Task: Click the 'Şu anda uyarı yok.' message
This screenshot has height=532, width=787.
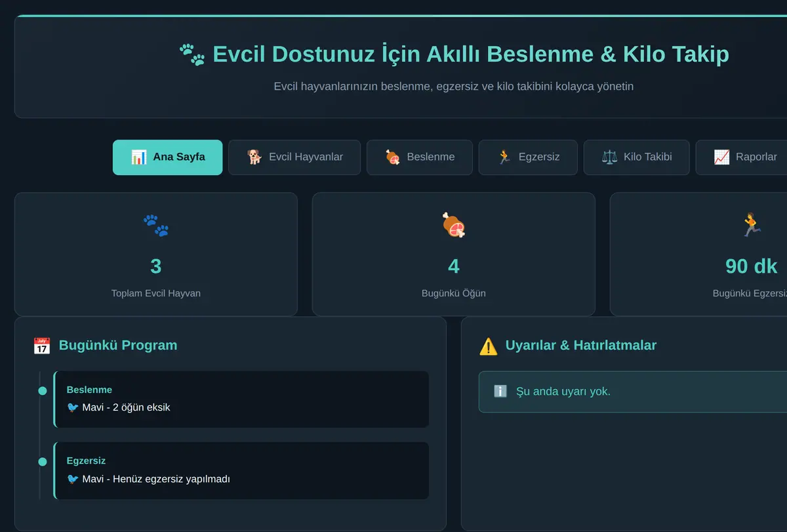Action: [x=563, y=392]
